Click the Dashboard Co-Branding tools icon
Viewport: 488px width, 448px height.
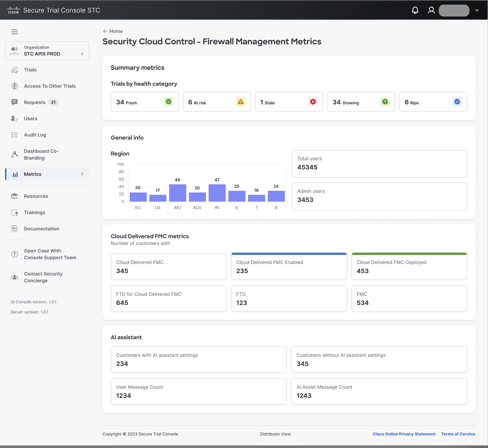click(15, 155)
